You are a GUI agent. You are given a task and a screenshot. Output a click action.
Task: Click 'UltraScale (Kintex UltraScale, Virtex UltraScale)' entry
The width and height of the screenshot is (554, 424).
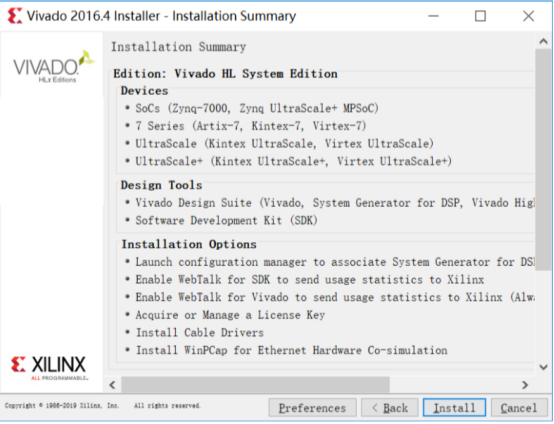tap(284, 143)
